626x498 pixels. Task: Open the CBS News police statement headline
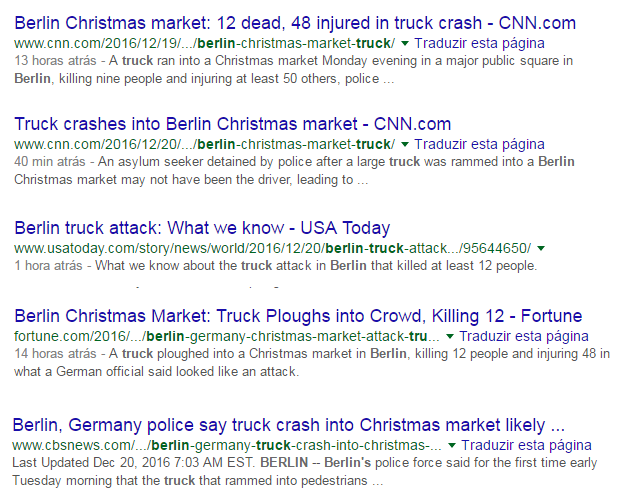coord(289,425)
